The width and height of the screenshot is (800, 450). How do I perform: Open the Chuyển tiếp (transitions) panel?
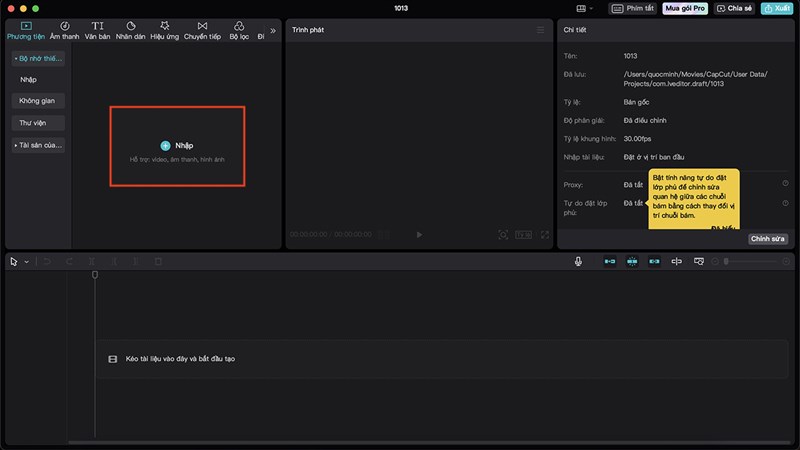pos(202,30)
